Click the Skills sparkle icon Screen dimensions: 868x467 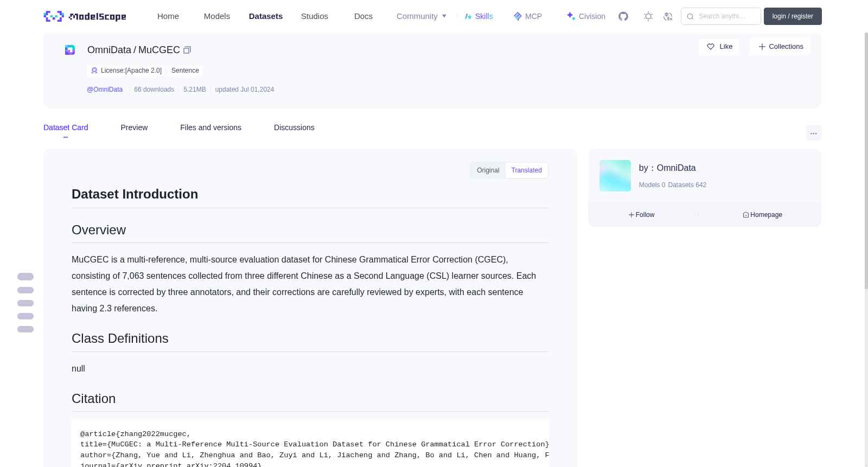coord(468,16)
